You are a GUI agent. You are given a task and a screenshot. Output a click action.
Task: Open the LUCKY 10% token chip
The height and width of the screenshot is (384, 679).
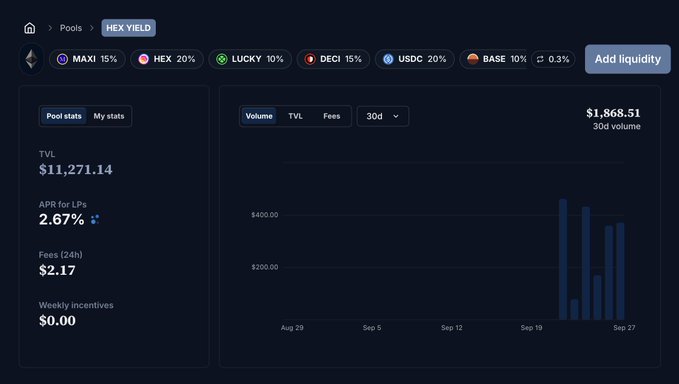tap(250, 59)
